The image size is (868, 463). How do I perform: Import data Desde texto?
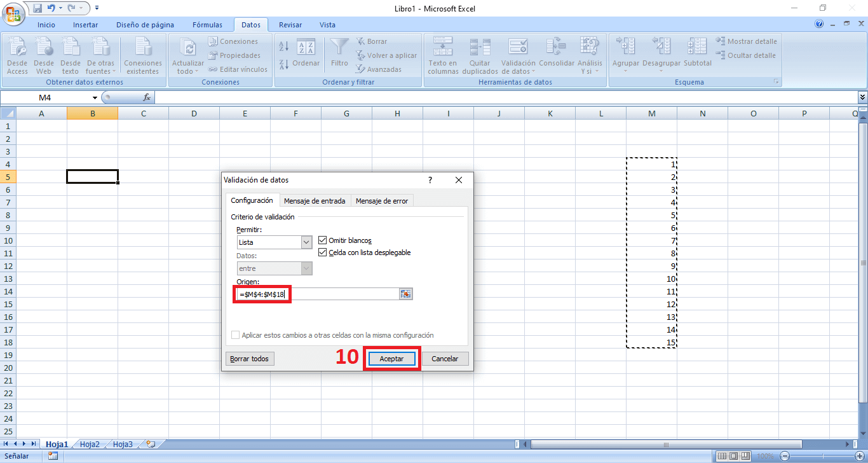click(71, 56)
